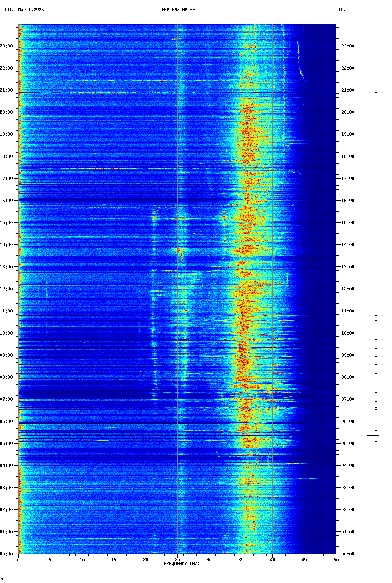Click the date label Mar 1,2026
Screen dimensions: 392x583
(31, 10)
